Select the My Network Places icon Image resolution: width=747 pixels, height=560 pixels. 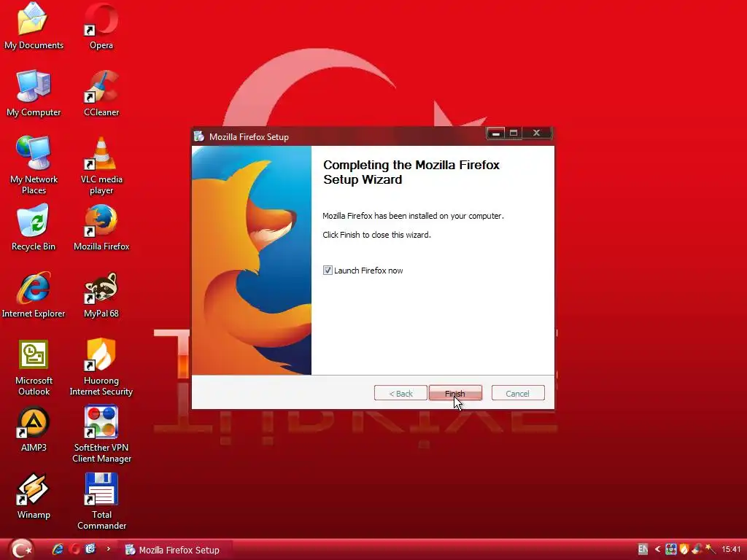pos(34,165)
